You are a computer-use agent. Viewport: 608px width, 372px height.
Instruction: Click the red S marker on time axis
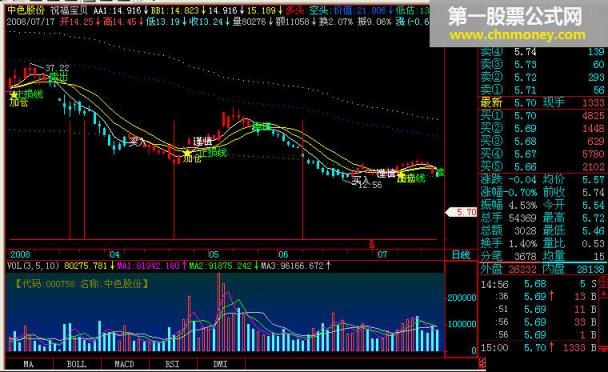click(372, 244)
